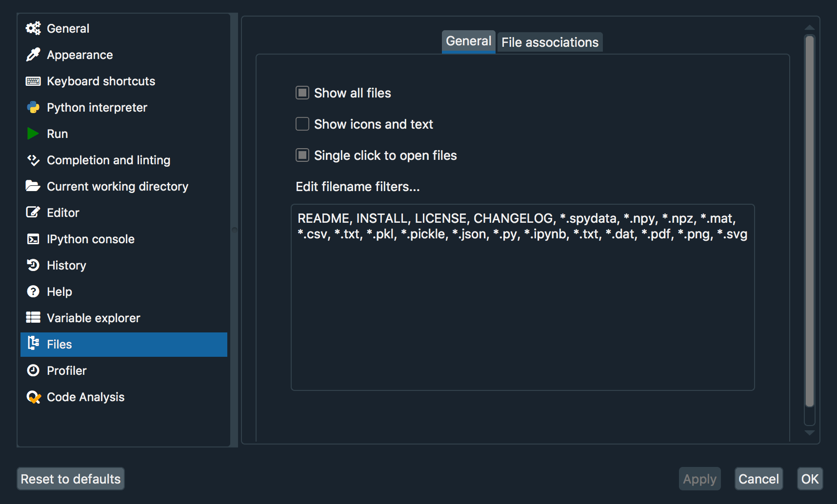
Task: Select the General tab in Files pane
Action: [x=468, y=41]
